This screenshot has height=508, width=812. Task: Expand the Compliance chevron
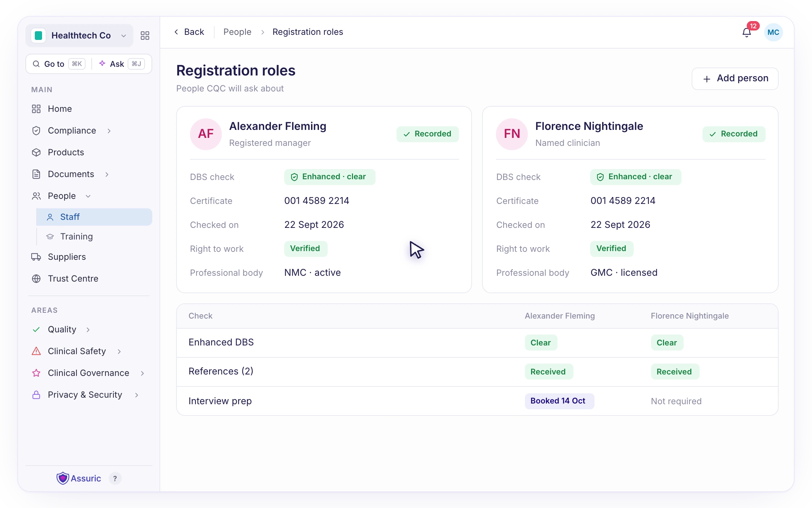pyautogui.click(x=109, y=131)
